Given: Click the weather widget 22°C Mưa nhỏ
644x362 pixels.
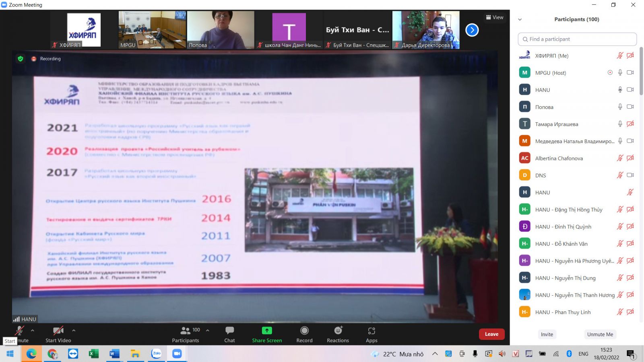Looking at the screenshot, I should tap(397, 354).
